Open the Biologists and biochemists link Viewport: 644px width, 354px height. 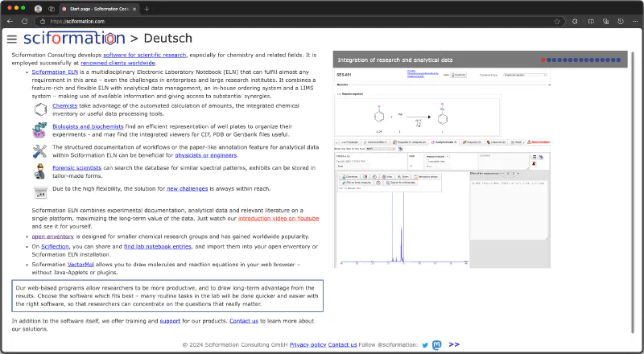pos(88,126)
